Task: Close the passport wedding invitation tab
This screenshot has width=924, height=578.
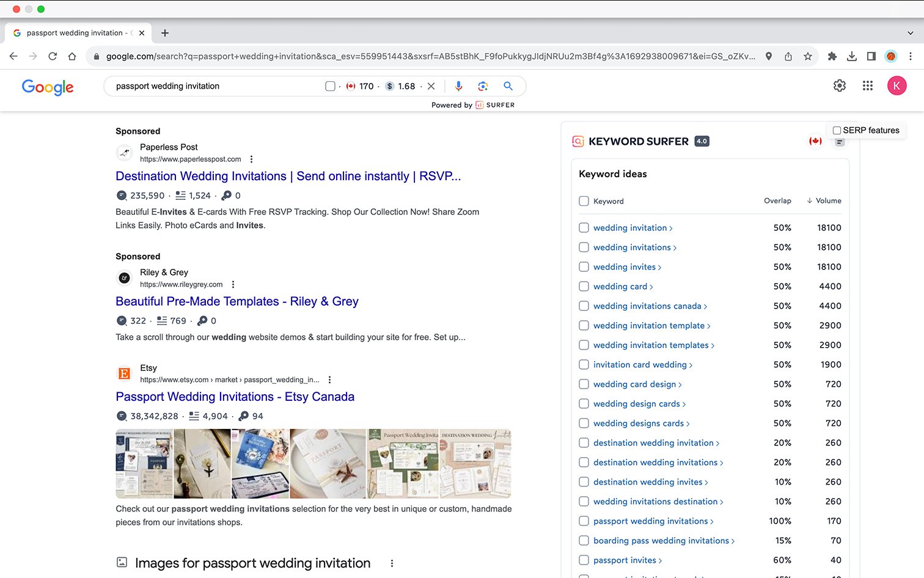Action: tap(142, 33)
